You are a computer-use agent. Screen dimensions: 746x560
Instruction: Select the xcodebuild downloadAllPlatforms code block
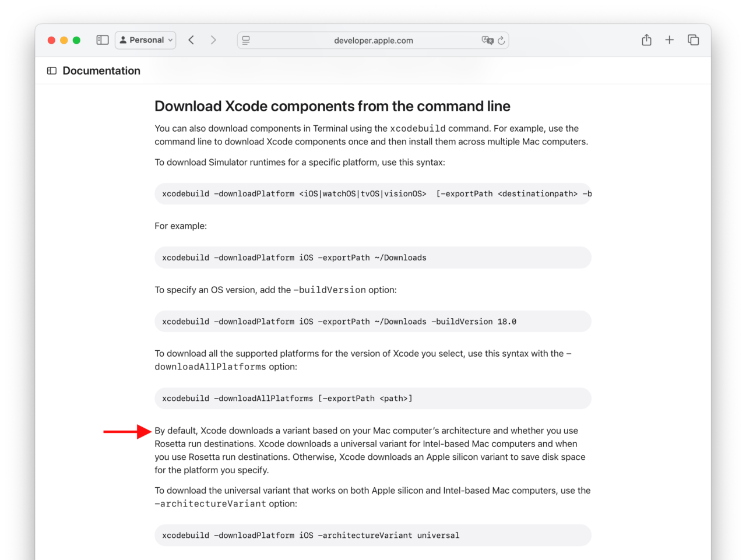point(373,398)
